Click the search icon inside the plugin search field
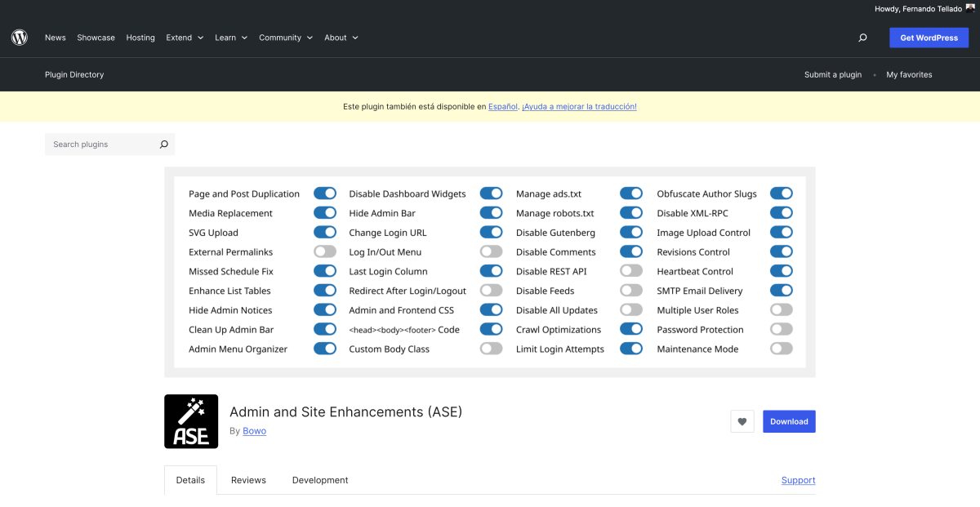Image resolution: width=980 pixels, height=507 pixels. pyautogui.click(x=164, y=144)
